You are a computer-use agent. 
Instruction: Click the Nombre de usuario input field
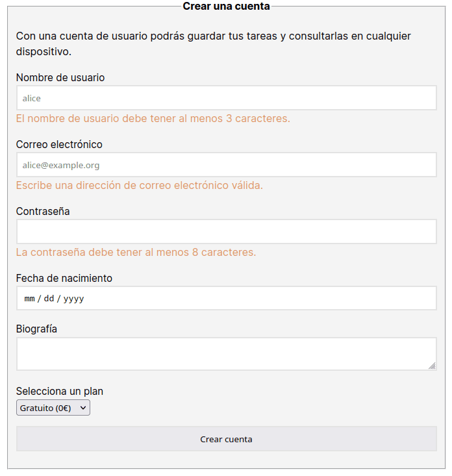pyautogui.click(x=226, y=98)
